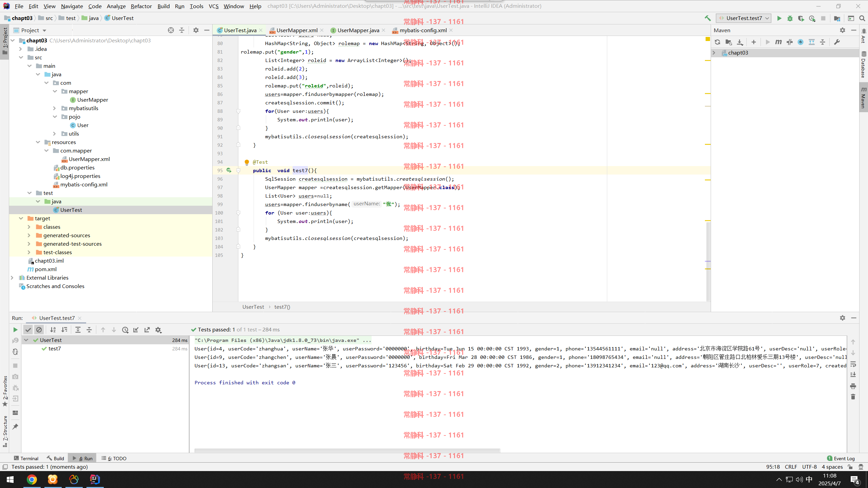This screenshot has width=868, height=488.
Task: Collapse the target folder
Action: tap(21, 218)
